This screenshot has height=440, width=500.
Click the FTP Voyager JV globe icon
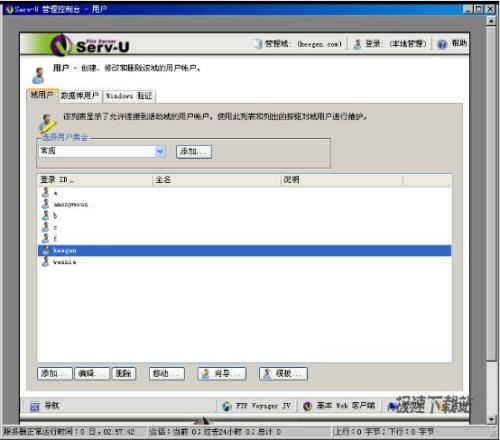click(x=227, y=406)
